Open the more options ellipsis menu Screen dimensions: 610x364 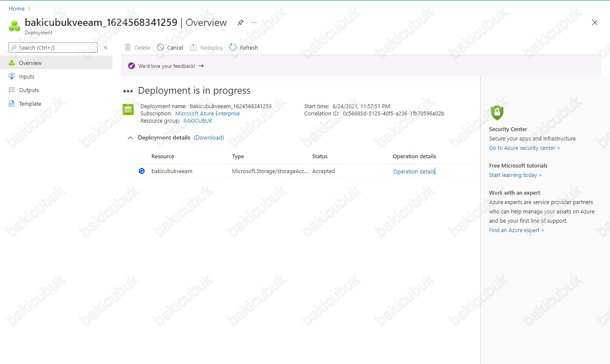254,22
